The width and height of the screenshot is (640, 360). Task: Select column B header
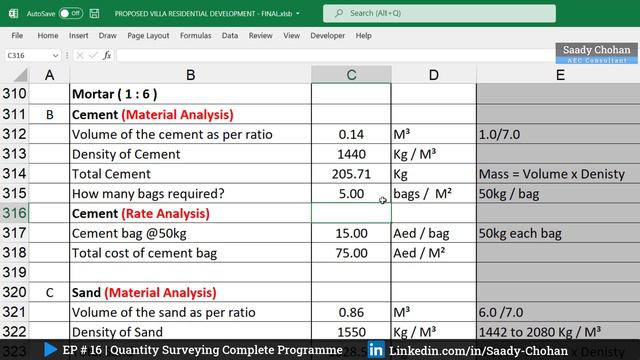[x=190, y=75]
